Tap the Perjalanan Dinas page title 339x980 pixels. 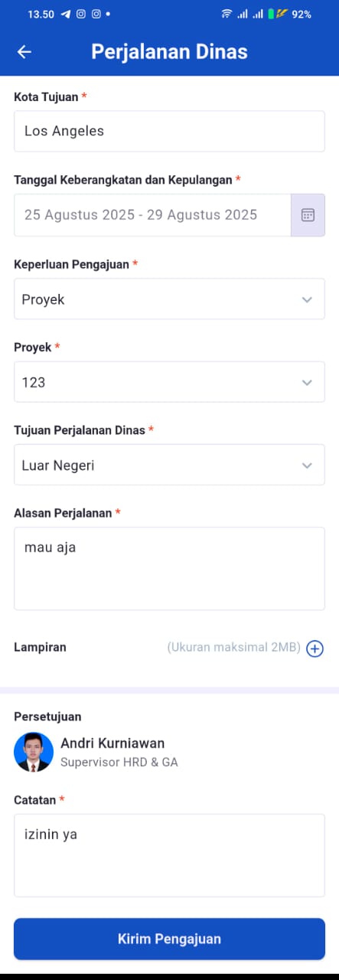(x=169, y=51)
